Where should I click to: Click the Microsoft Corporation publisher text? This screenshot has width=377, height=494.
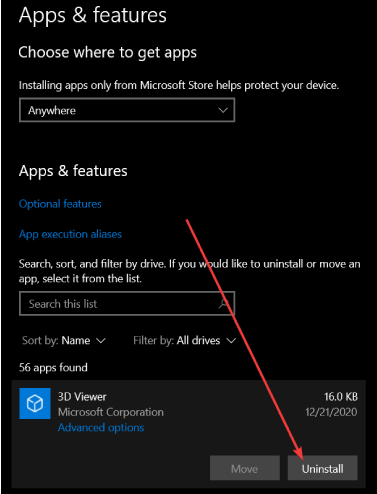tap(111, 412)
